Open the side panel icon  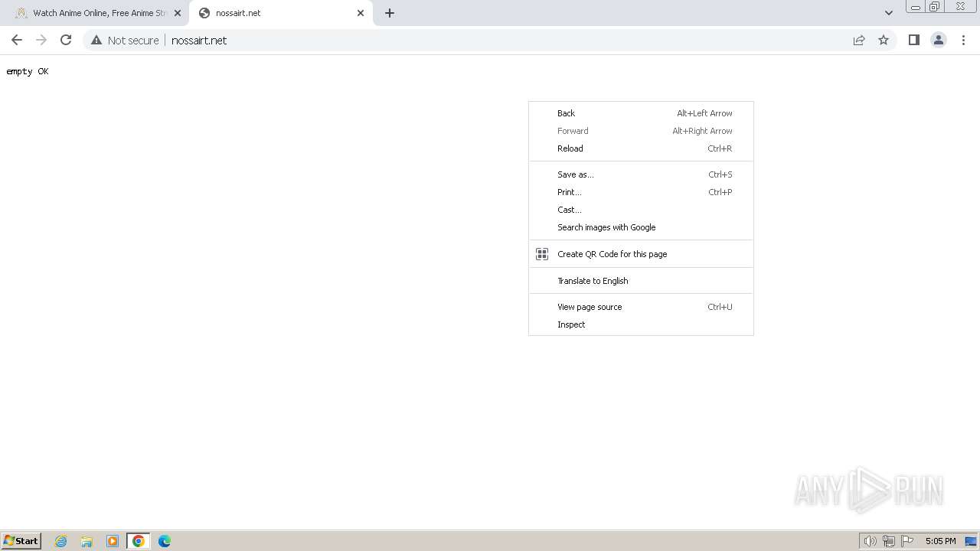tap(913, 40)
